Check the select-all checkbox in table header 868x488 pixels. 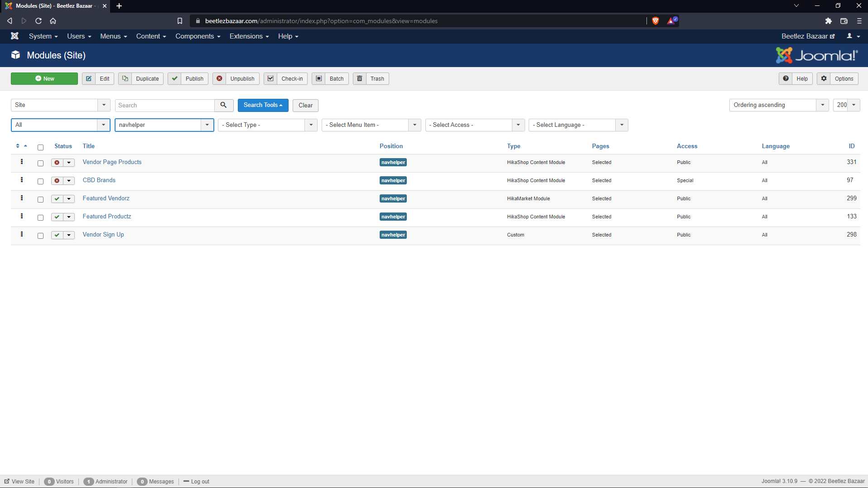tap(40, 147)
